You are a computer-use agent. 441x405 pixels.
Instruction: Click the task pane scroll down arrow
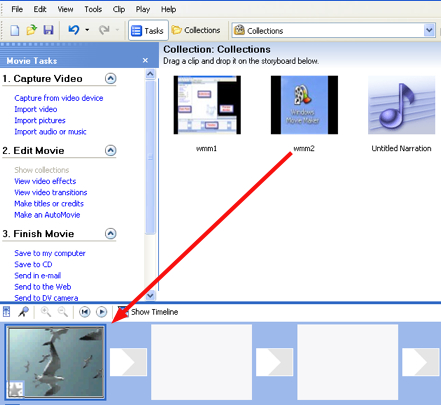pyautogui.click(x=151, y=295)
